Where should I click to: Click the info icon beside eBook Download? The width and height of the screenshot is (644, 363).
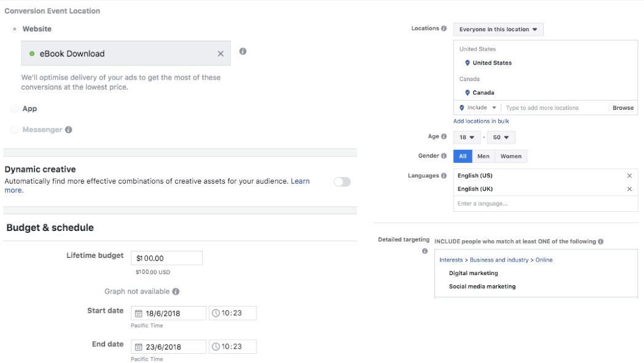pos(243,52)
